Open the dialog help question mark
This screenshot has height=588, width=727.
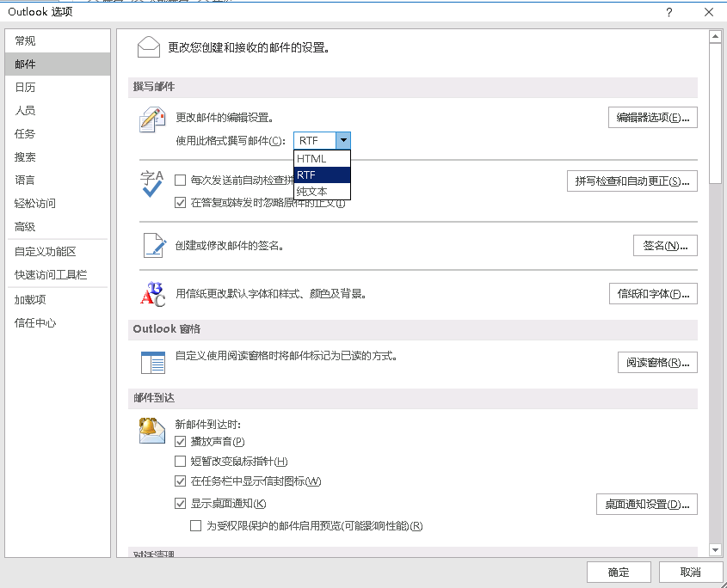coord(669,12)
